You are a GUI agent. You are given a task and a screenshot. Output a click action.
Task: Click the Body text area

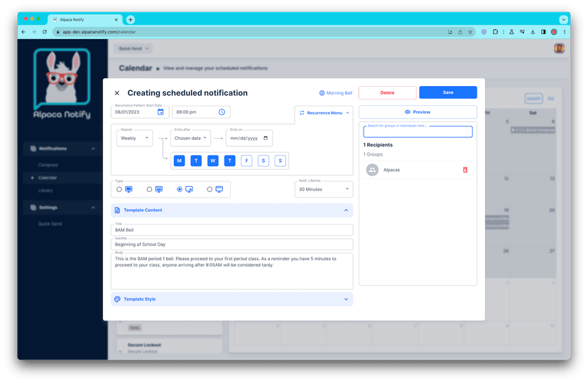tap(232, 271)
